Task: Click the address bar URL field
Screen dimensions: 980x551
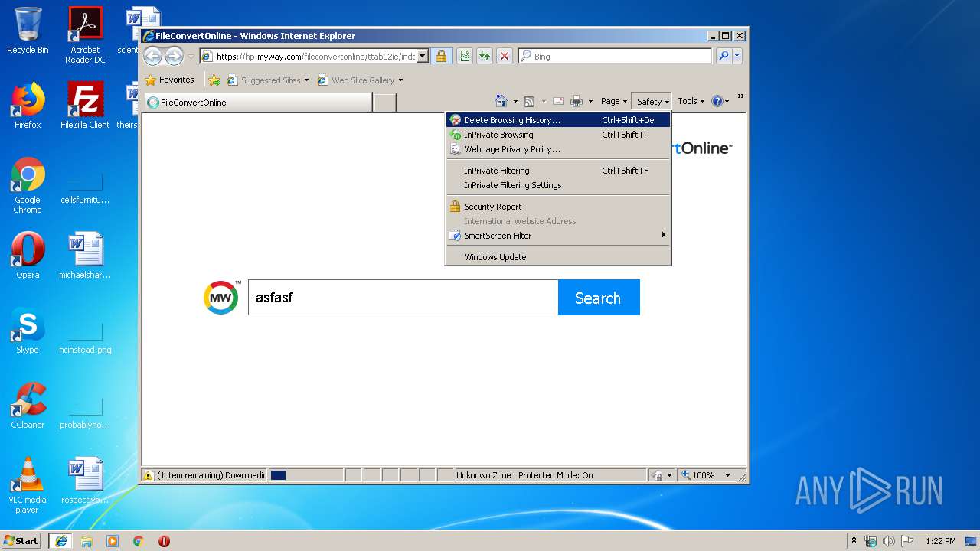Action: pyautogui.click(x=315, y=56)
